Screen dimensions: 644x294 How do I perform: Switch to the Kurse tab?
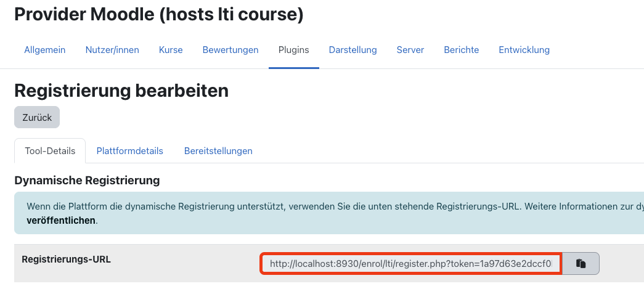(171, 50)
